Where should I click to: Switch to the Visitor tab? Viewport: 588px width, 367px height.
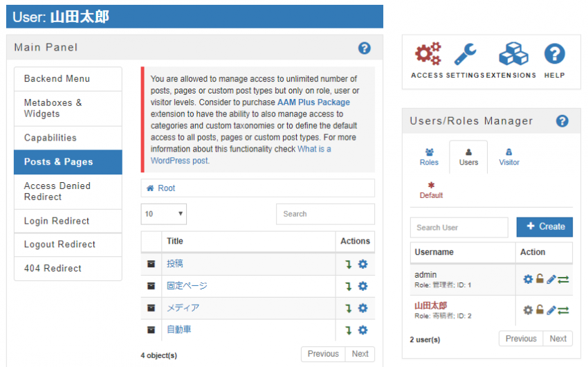(509, 157)
